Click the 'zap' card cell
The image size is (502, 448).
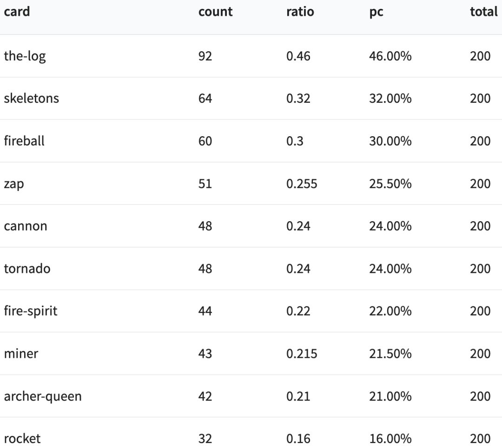[14, 184]
